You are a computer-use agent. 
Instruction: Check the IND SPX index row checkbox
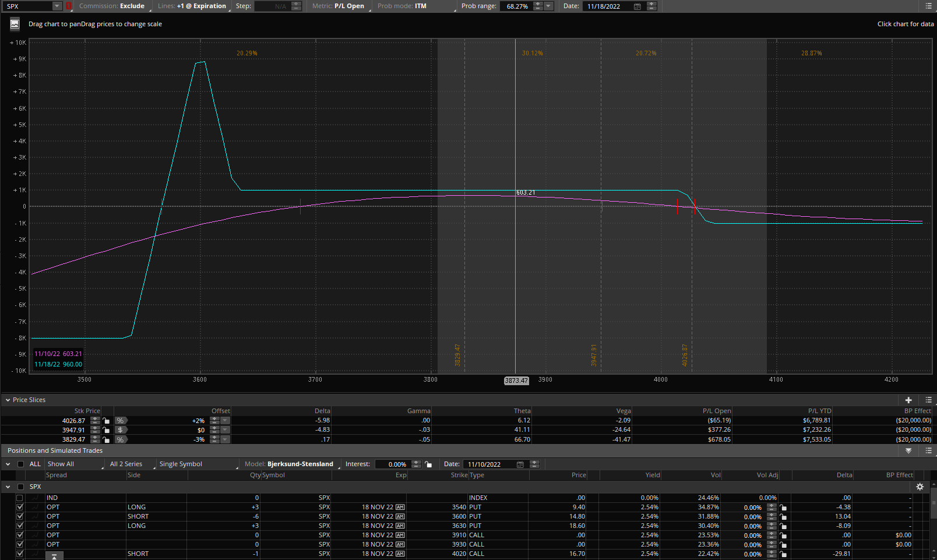pos(20,498)
